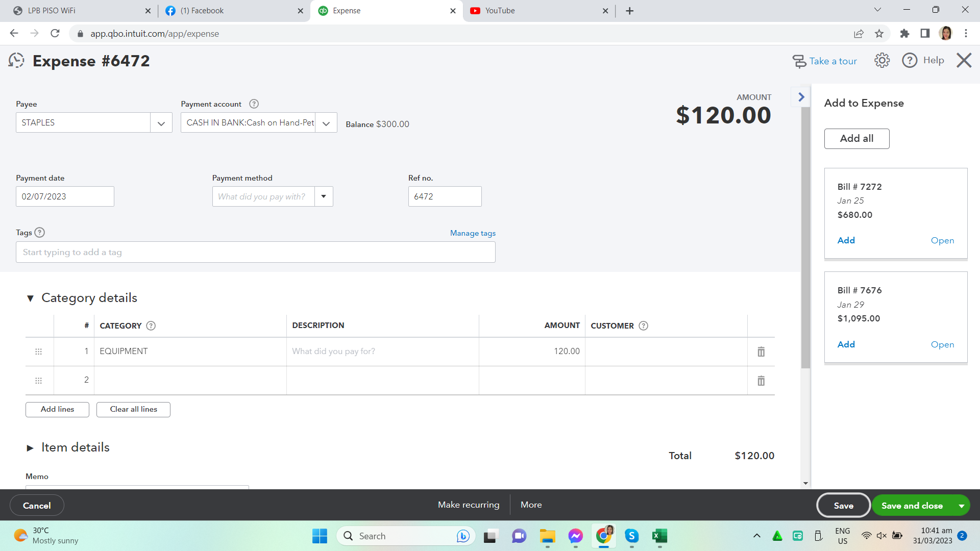
Task: Expand the Item details section
Action: click(30, 448)
